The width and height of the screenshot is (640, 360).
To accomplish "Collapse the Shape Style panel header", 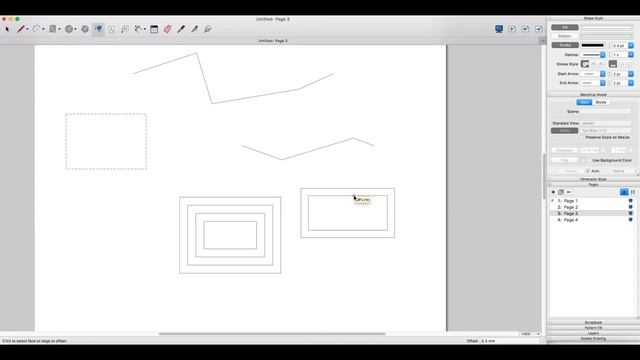I will pyautogui.click(x=593, y=18).
